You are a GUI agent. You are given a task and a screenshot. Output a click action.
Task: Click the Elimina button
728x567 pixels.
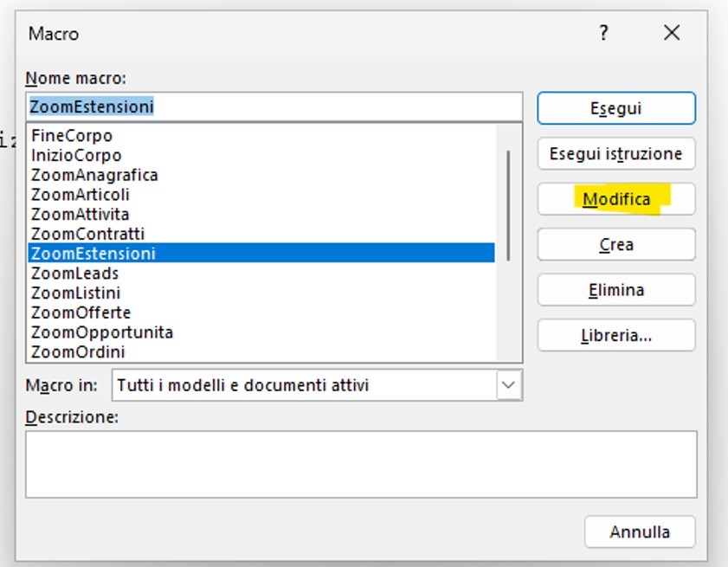[615, 290]
